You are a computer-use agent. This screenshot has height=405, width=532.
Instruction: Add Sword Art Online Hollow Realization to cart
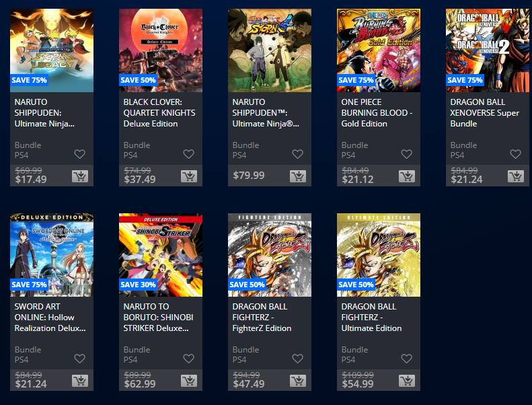(x=80, y=381)
